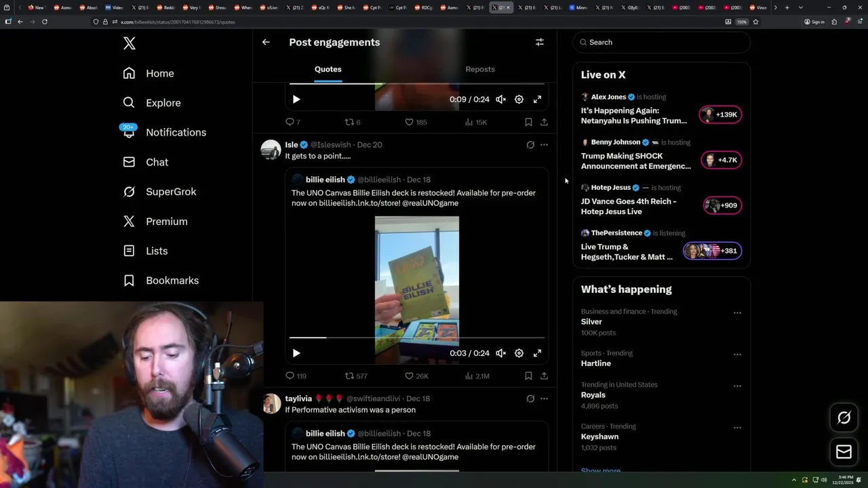Join Hotep Jesus live with +909

coord(723,205)
